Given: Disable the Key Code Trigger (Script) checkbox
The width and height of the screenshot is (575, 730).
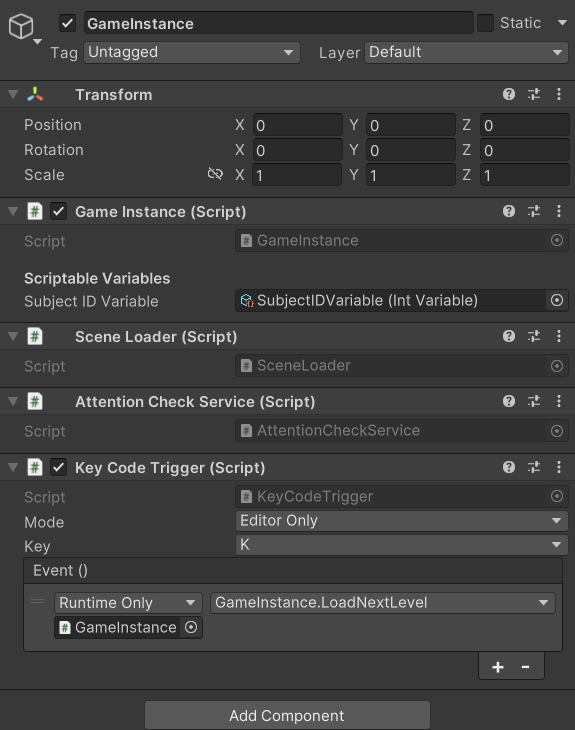Looking at the screenshot, I should (x=59, y=467).
